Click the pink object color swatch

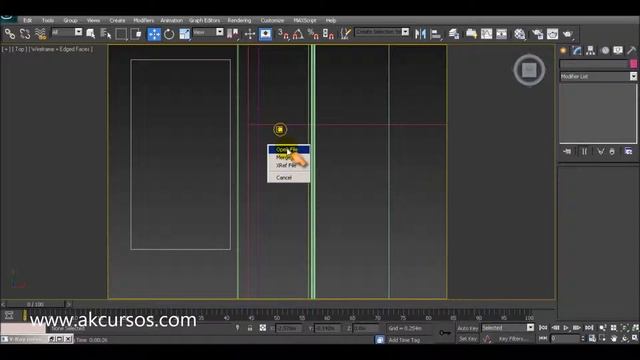(x=633, y=64)
